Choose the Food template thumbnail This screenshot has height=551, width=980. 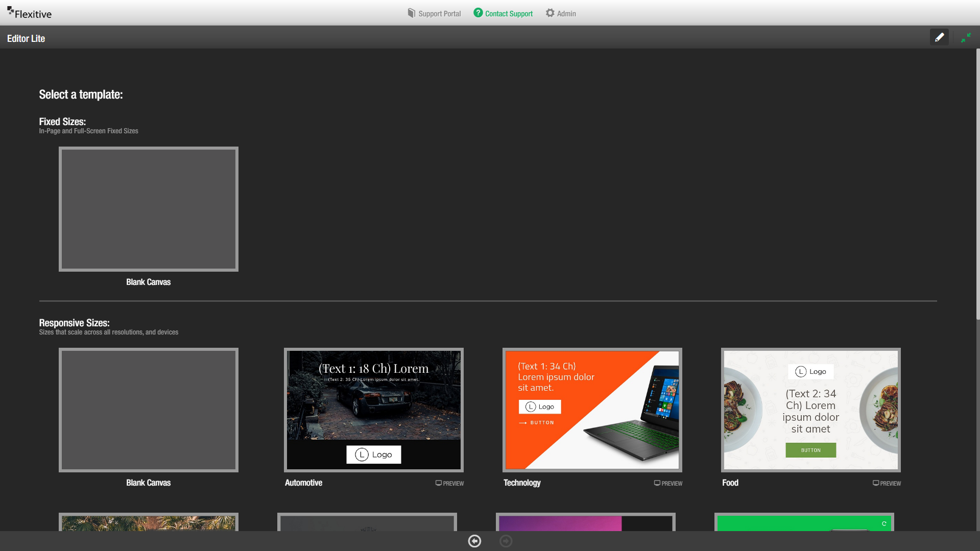811,410
